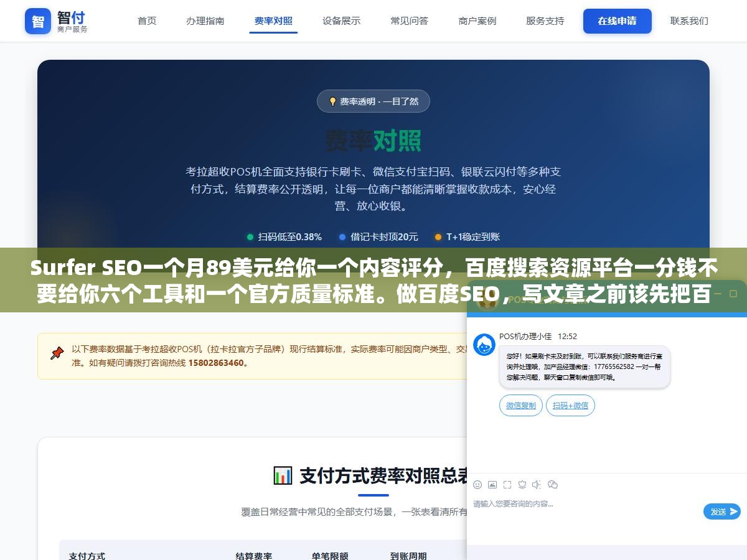
Task: Click the 结算费率 table column header
Action: [254, 556]
